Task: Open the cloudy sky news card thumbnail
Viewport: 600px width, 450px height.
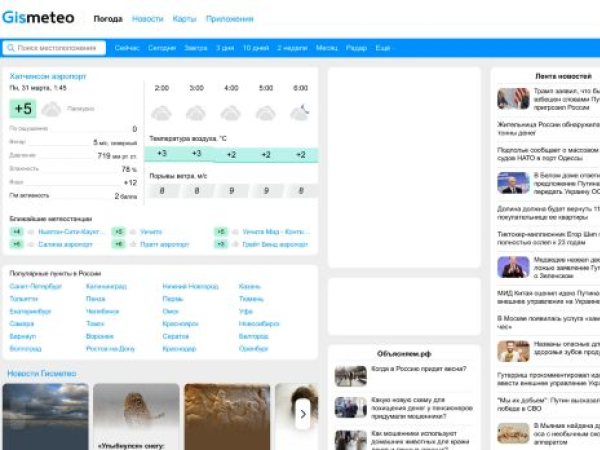Action: pos(46,417)
